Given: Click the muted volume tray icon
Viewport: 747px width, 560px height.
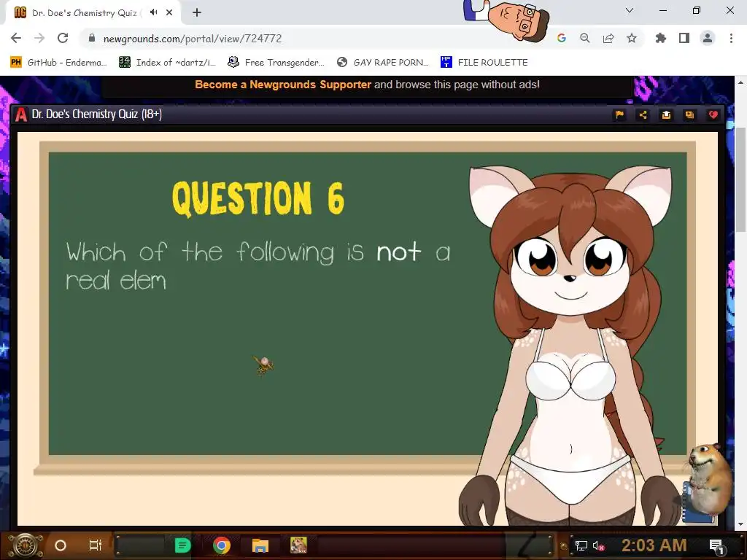Looking at the screenshot, I should coord(598,545).
